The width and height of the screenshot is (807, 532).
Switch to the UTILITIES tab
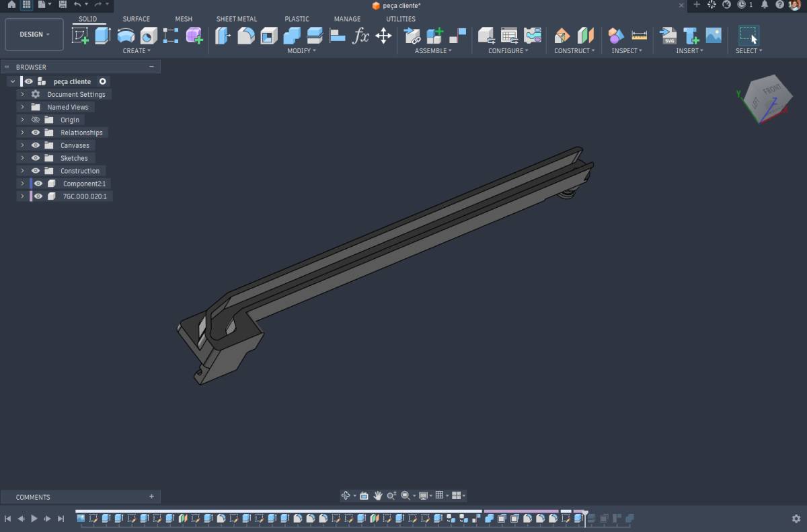click(x=401, y=19)
